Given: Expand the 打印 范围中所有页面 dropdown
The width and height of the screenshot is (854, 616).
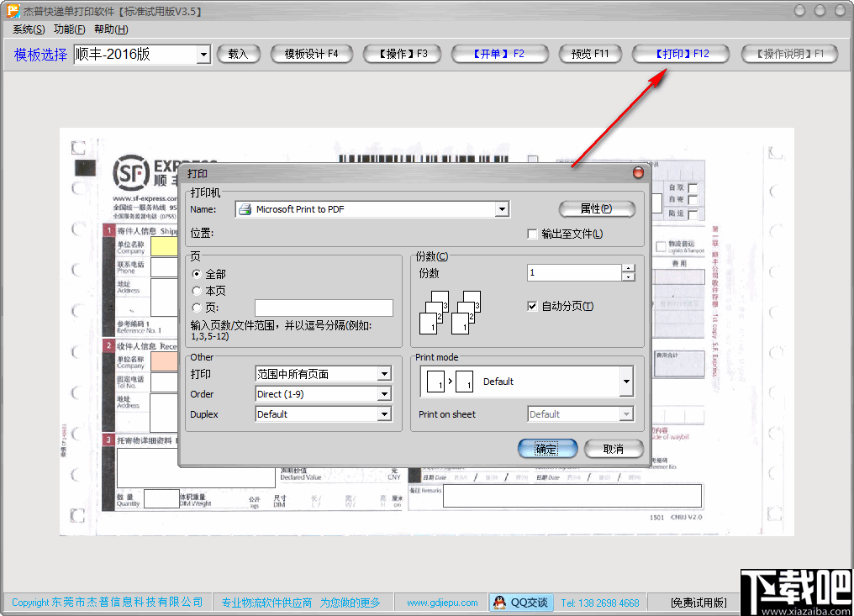Looking at the screenshot, I should point(384,374).
